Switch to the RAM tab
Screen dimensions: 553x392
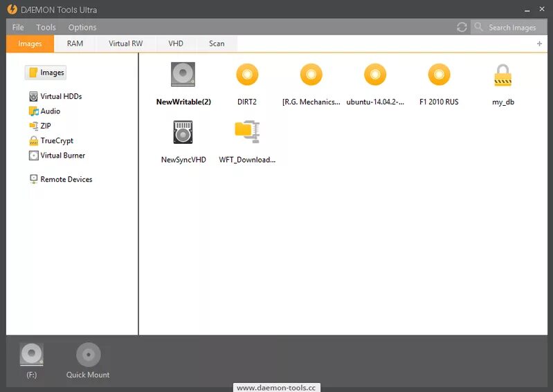[75, 44]
